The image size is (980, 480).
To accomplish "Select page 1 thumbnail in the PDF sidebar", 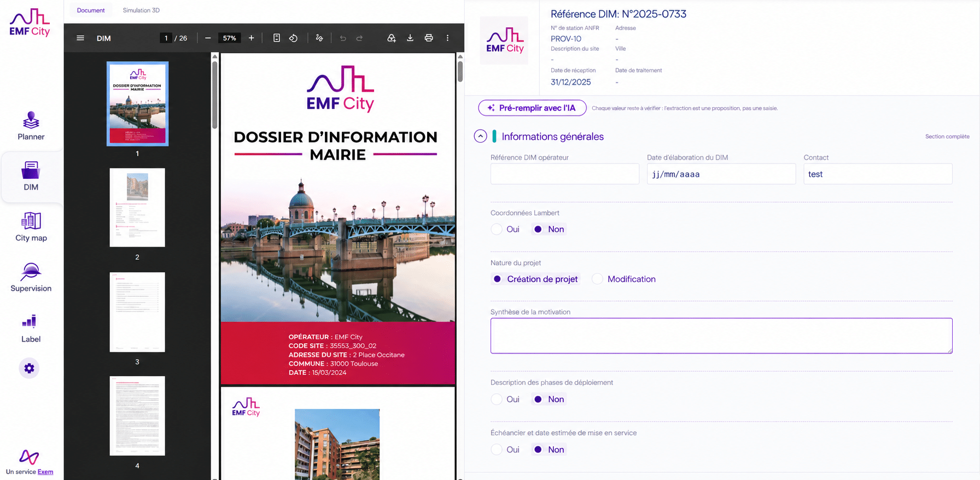I will point(137,104).
